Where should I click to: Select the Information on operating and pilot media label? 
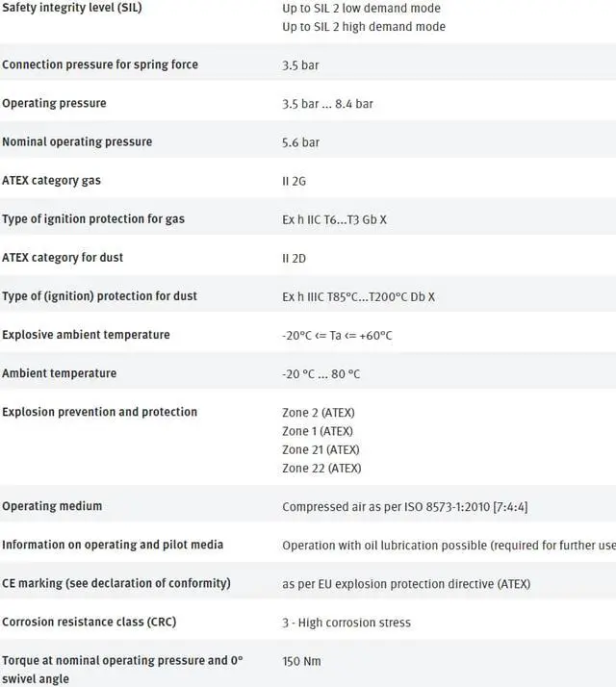(113, 545)
